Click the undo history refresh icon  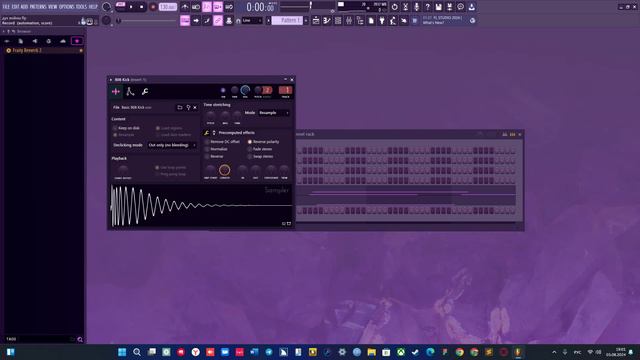[394, 7]
